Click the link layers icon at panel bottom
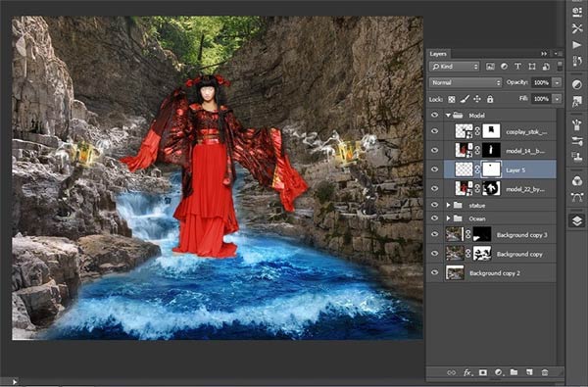The width and height of the screenshot is (588, 387). tap(451, 372)
